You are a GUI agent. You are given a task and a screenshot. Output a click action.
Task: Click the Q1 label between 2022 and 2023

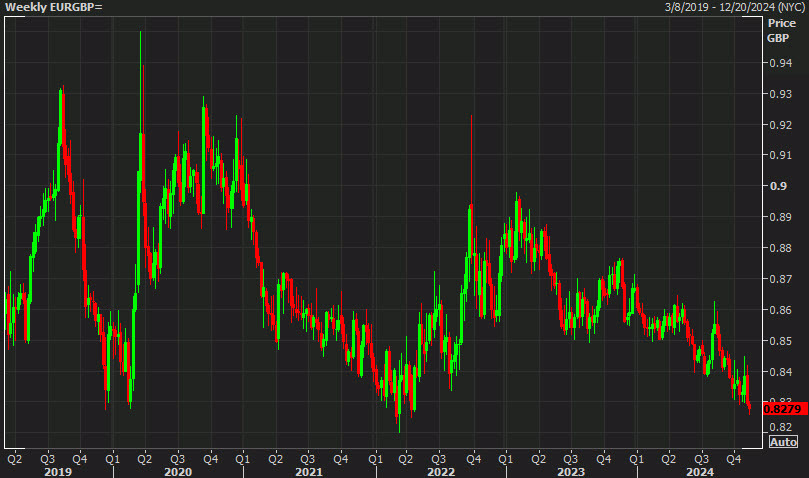pyautogui.click(x=506, y=459)
